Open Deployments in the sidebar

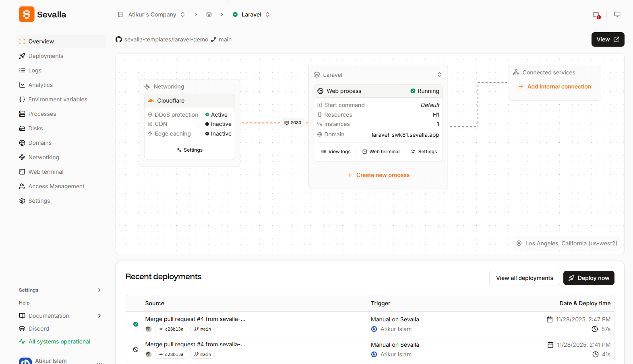coord(61,56)
